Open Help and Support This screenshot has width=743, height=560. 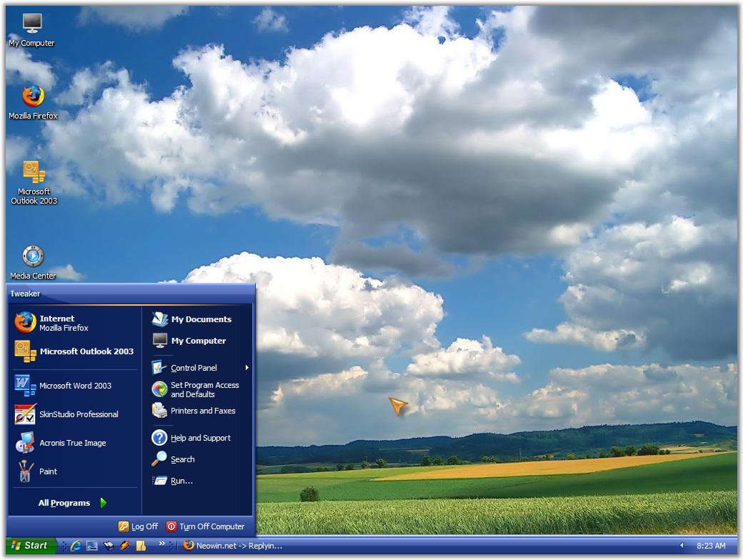coord(200,438)
